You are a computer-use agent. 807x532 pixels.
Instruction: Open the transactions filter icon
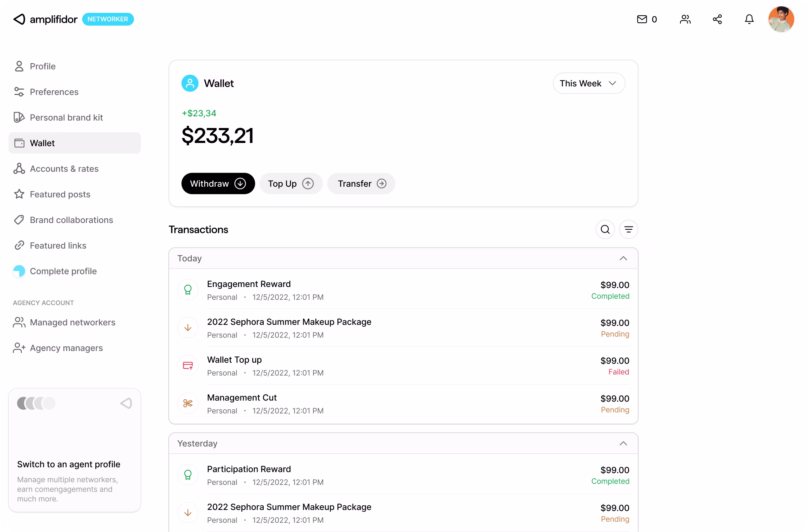point(629,229)
